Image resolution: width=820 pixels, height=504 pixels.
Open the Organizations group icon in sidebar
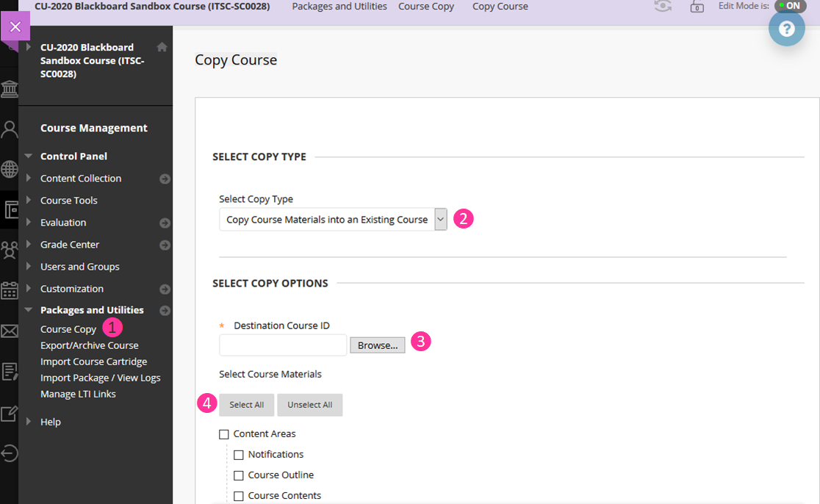point(10,250)
